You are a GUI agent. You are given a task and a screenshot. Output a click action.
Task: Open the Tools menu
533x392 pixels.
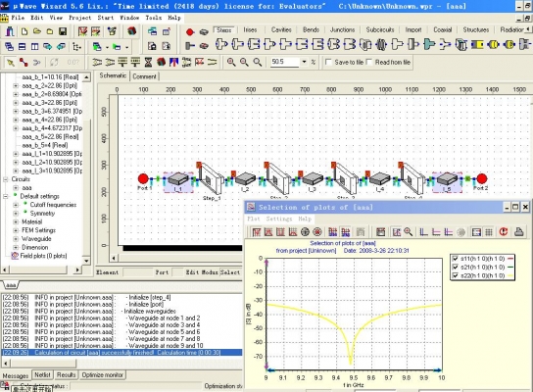(154, 18)
